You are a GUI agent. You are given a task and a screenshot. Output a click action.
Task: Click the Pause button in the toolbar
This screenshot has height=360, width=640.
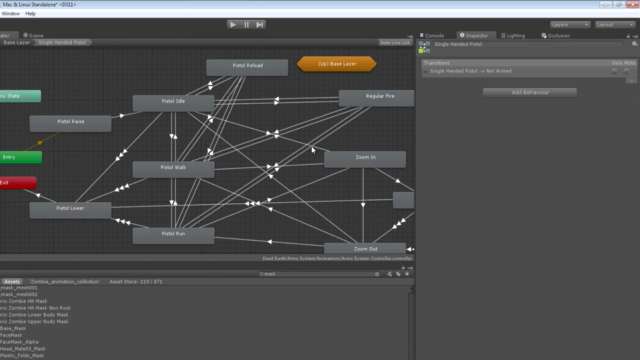[246, 24]
